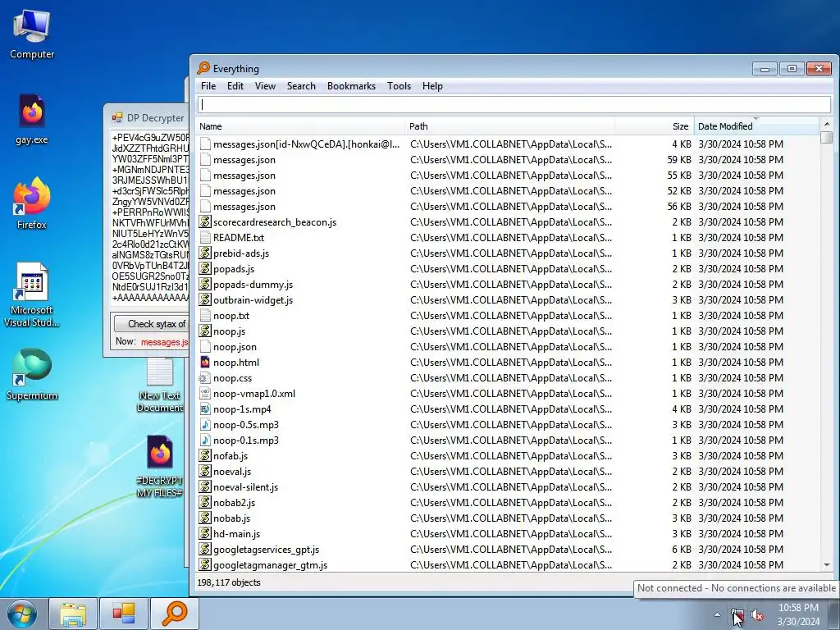Viewport: 840px width, 630px height.
Task: Select the #DECRYPT MY FILES# desktop icon
Action: coord(160,466)
